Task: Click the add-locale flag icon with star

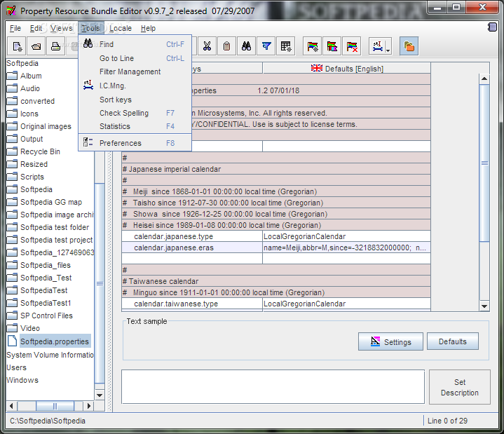Action: (313, 46)
